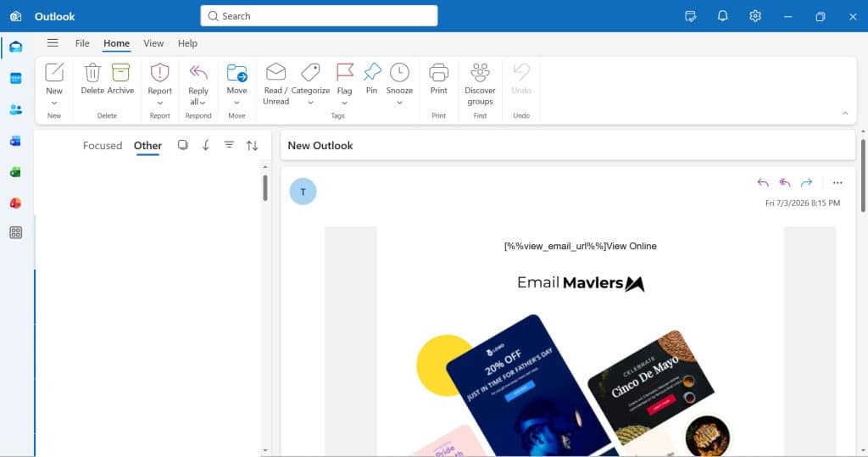The width and height of the screenshot is (868, 457).
Task: Click the Move folder icon
Action: point(237,73)
